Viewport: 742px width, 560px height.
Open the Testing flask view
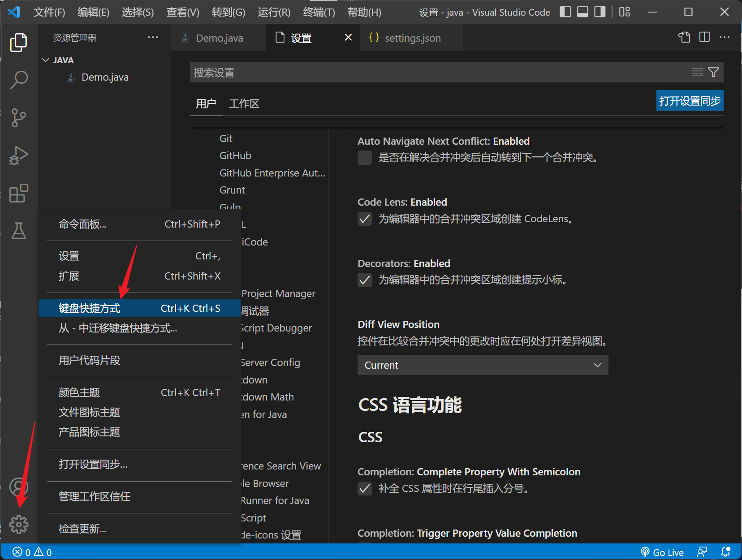18,231
